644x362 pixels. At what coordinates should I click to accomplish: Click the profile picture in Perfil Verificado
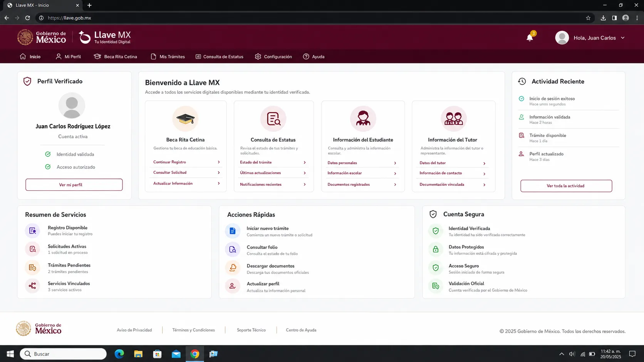72,105
